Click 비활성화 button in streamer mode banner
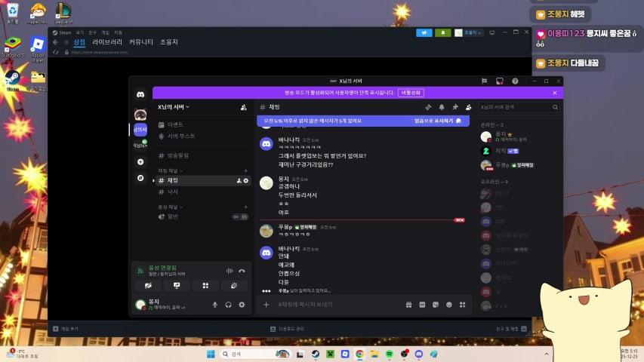The width and height of the screenshot is (644, 362). pos(411,93)
